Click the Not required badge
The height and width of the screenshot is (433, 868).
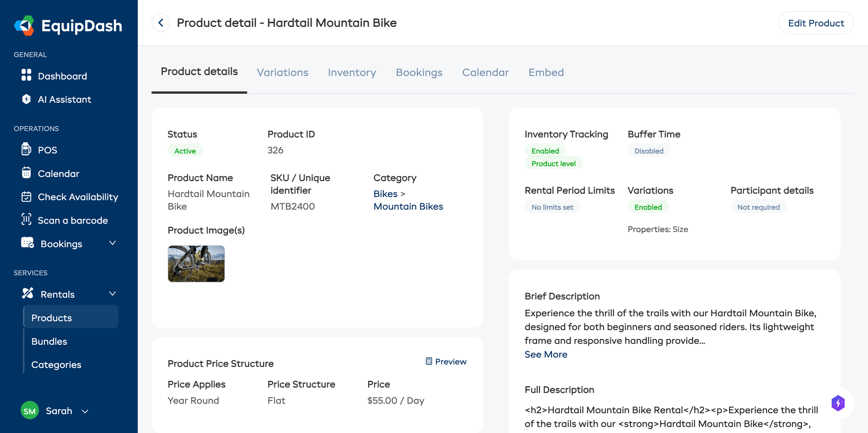pos(759,207)
